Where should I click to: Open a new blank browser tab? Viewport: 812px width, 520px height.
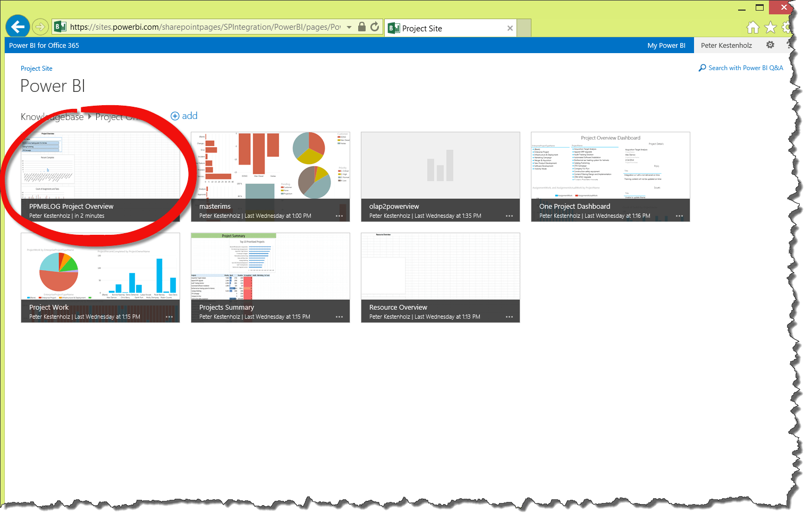(524, 28)
